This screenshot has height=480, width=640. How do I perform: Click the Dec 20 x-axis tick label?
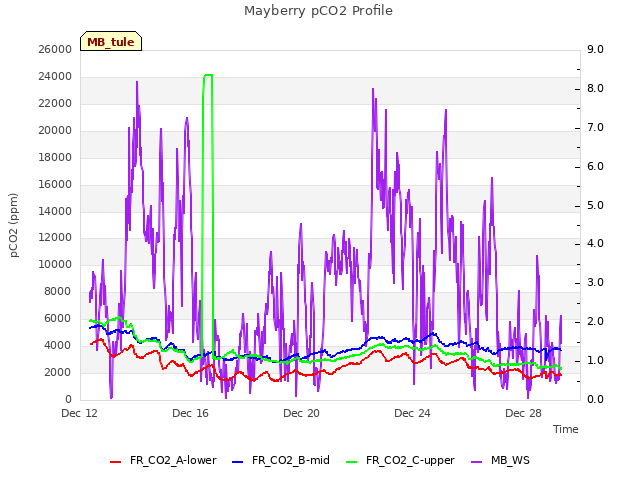(x=302, y=413)
